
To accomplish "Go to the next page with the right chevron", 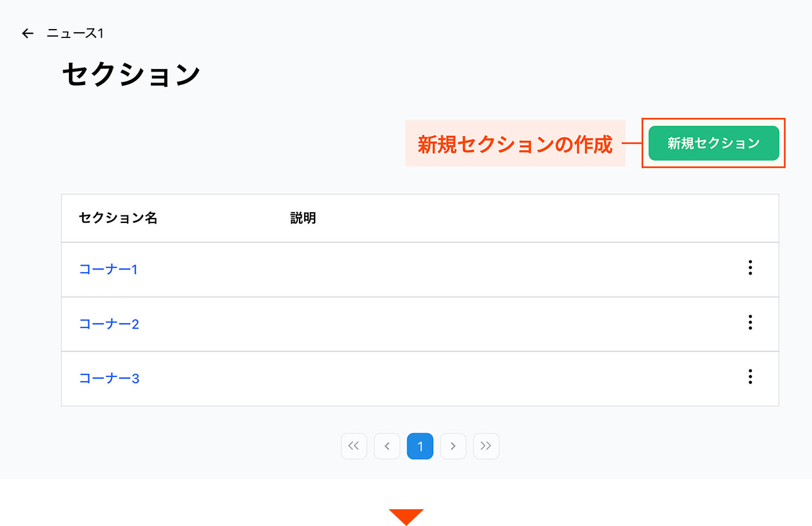I will click(453, 446).
